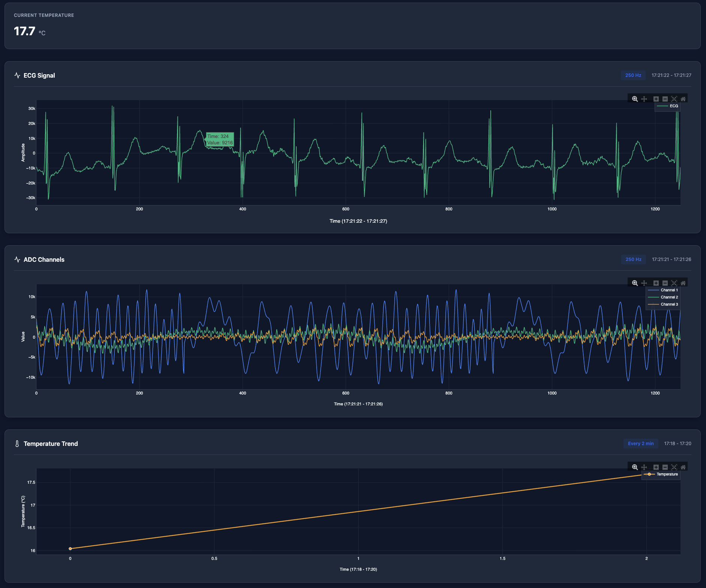The height and width of the screenshot is (588, 706).
Task: Click the Temperature Trend panel title
Action: 51,444
